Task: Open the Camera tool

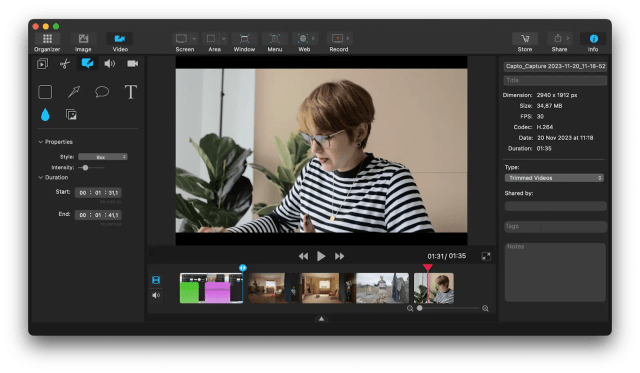Action: (x=132, y=64)
